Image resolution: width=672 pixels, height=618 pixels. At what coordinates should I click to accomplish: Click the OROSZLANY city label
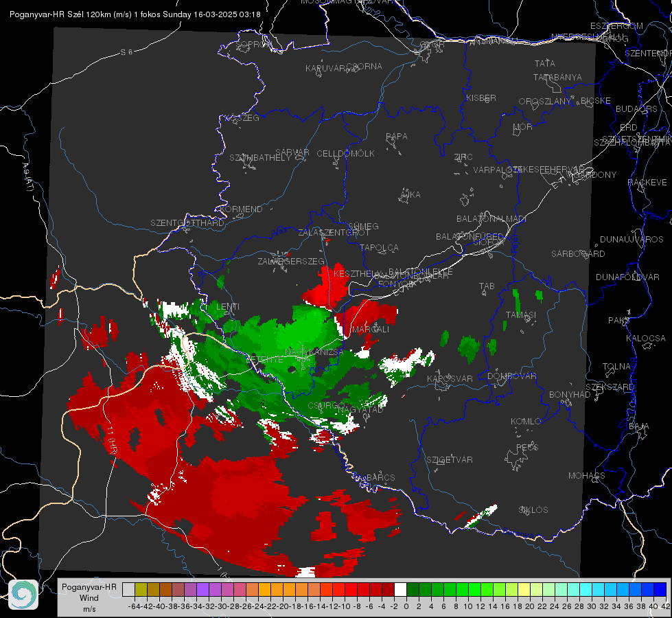[x=545, y=102]
